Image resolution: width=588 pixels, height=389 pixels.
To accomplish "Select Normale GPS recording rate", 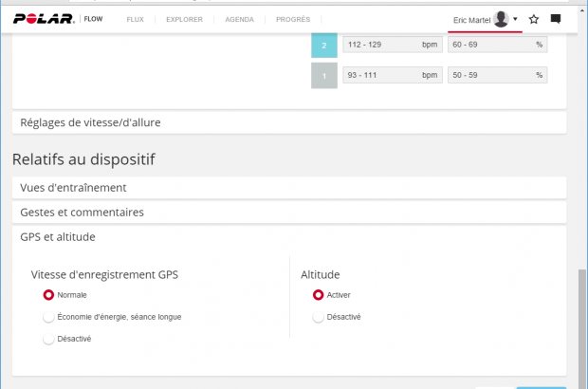I will coord(48,295).
